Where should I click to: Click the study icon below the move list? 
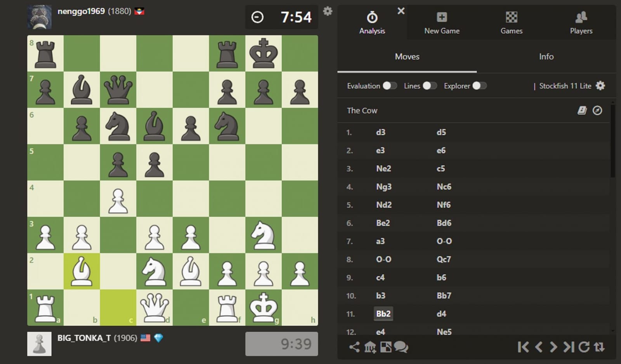click(370, 348)
